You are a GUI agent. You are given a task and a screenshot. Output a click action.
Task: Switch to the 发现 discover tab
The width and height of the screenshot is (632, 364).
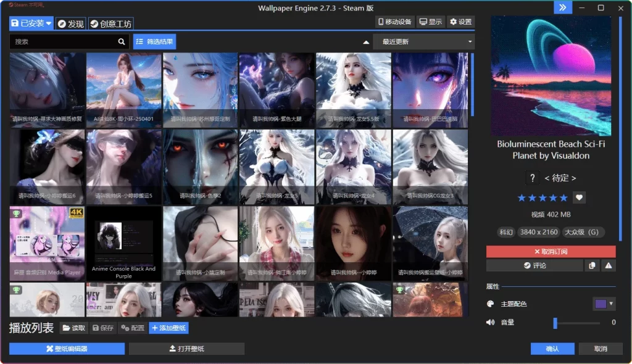pos(70,23)
